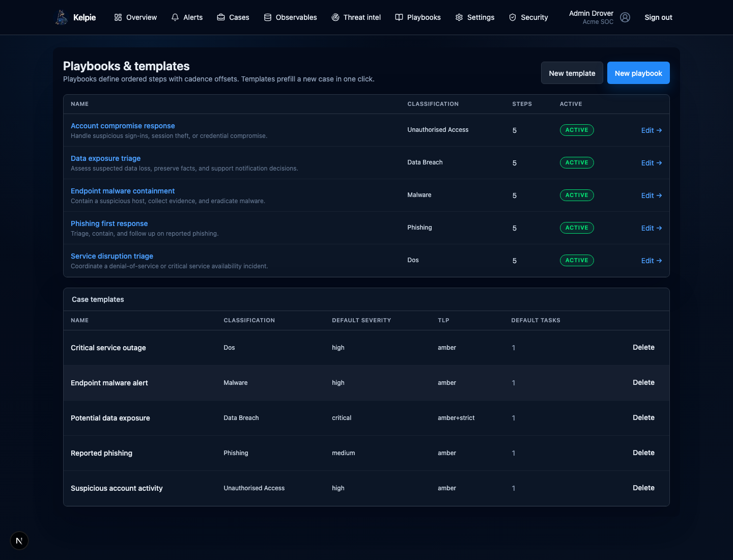Screen dimensions: 733x560
Task: Click the critical severity value
Action: click(342, 418)
